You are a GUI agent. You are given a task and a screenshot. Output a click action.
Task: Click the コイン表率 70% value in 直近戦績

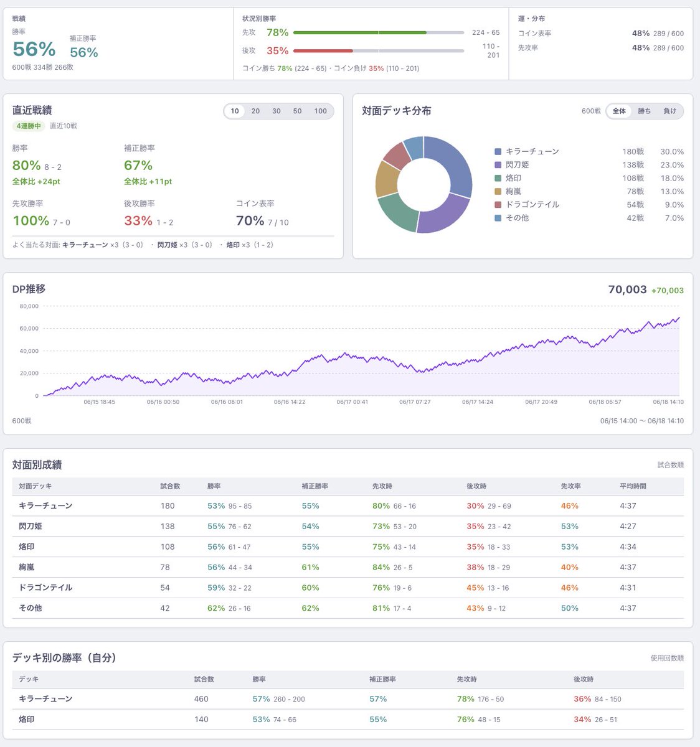[250, 221]
